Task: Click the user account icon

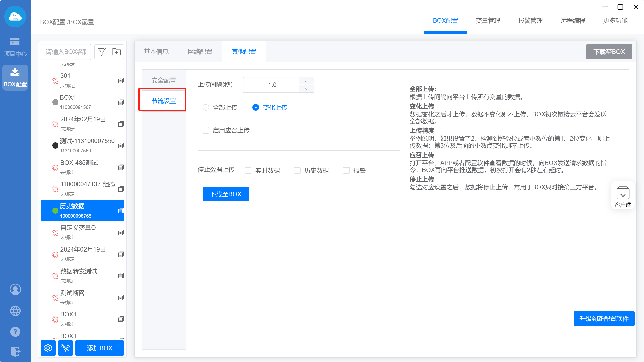Action: click(15, 289)
